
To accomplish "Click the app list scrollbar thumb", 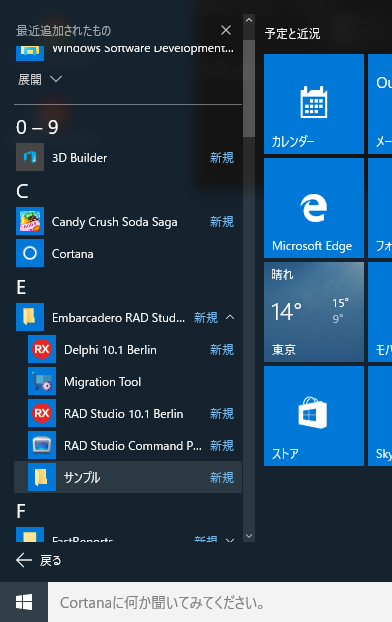I will (x=249, y=88).
